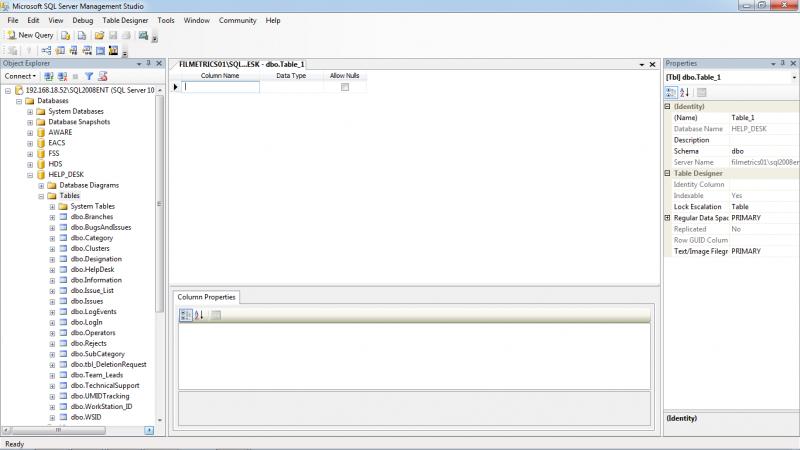Collapse the Table Designer property category

667,173
